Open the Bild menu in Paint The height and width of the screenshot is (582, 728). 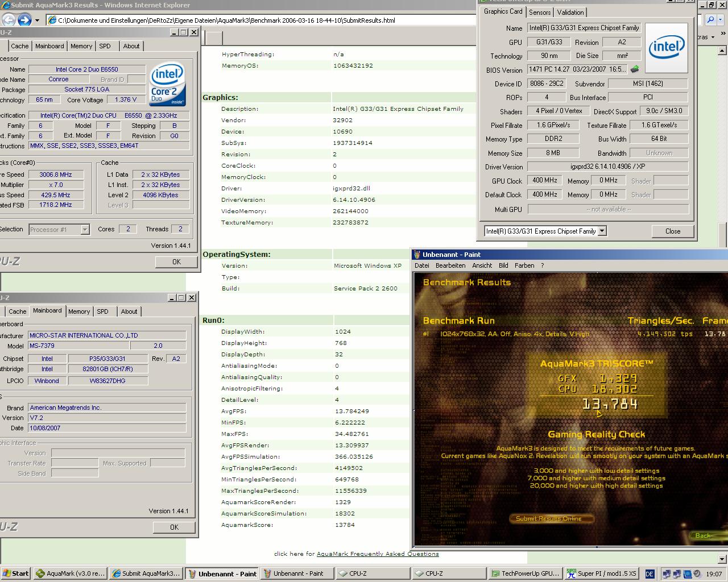coord(503,265)
